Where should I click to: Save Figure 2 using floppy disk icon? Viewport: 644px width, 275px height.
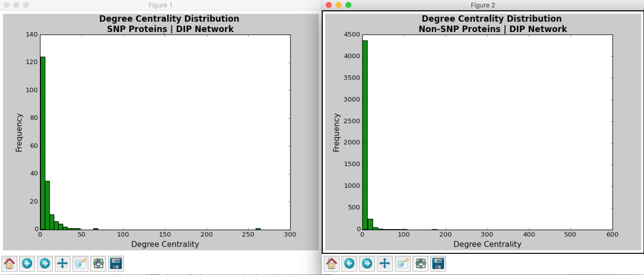pyautogui.click(x=438, y=263)
